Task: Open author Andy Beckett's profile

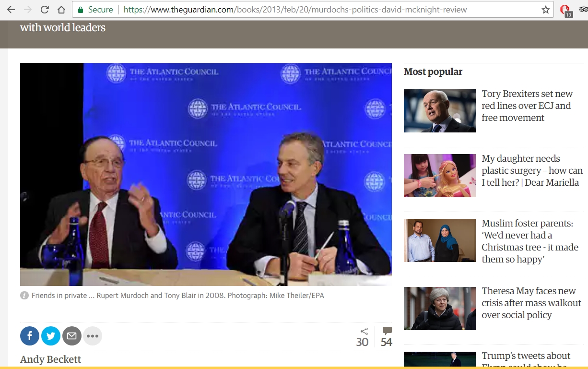Action: click(50, 359)
